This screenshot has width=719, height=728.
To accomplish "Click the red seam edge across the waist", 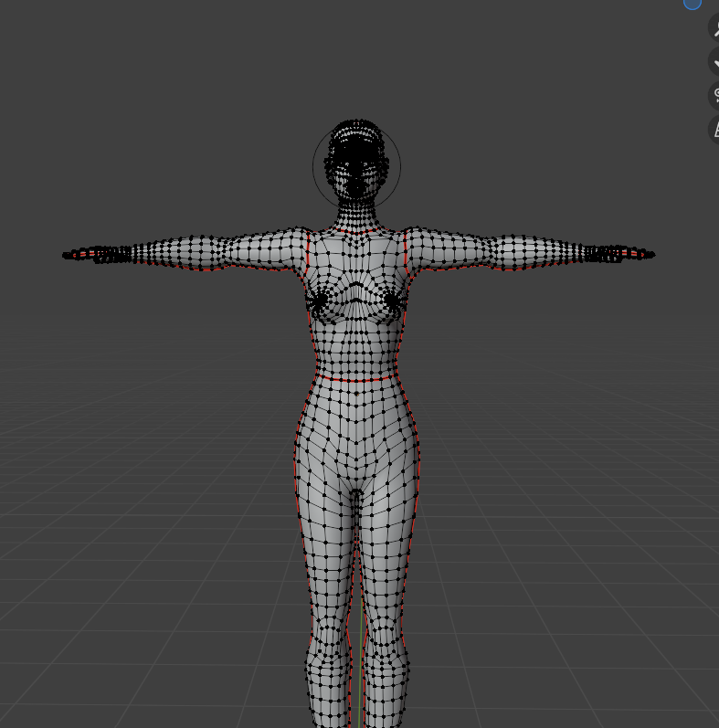I will pos(356,380).
